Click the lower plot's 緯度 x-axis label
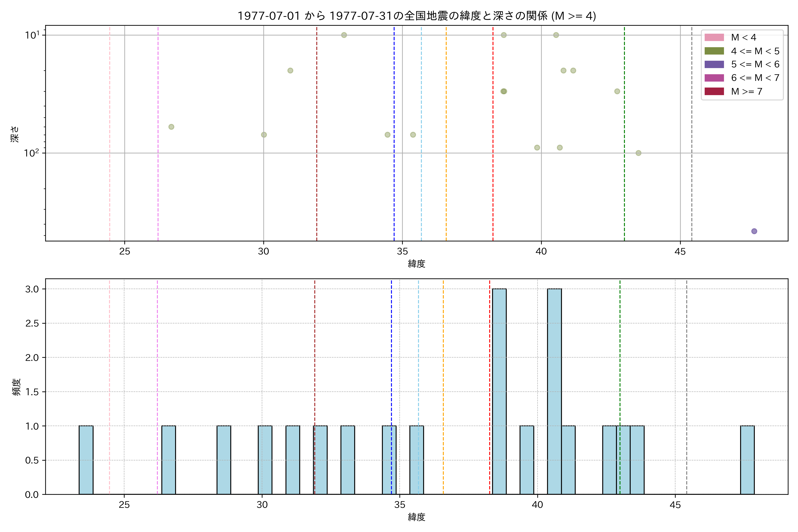798x532 pixels. tap(416, 517)
